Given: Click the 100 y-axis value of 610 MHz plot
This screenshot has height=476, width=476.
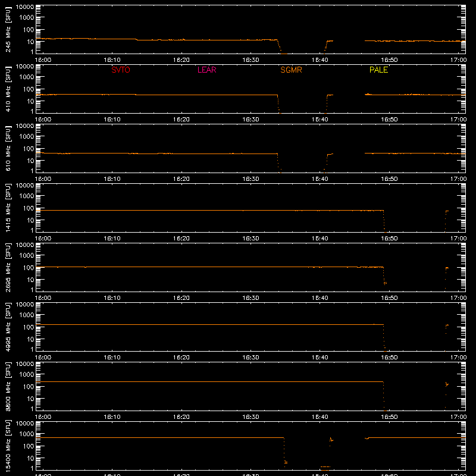Looking at the screenshot, I should (x=29, y=149).
